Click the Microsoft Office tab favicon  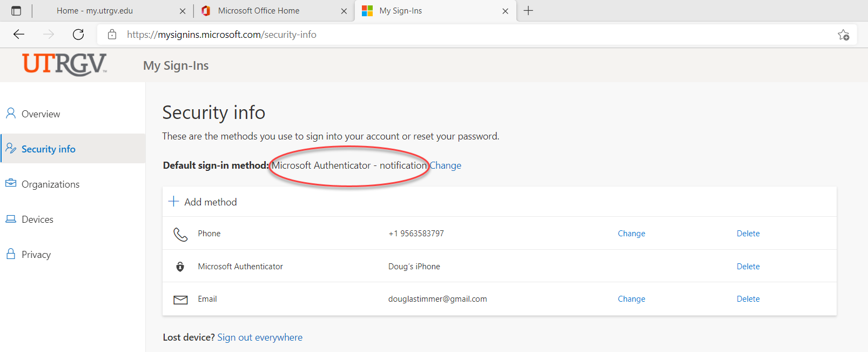coord(206,11)
